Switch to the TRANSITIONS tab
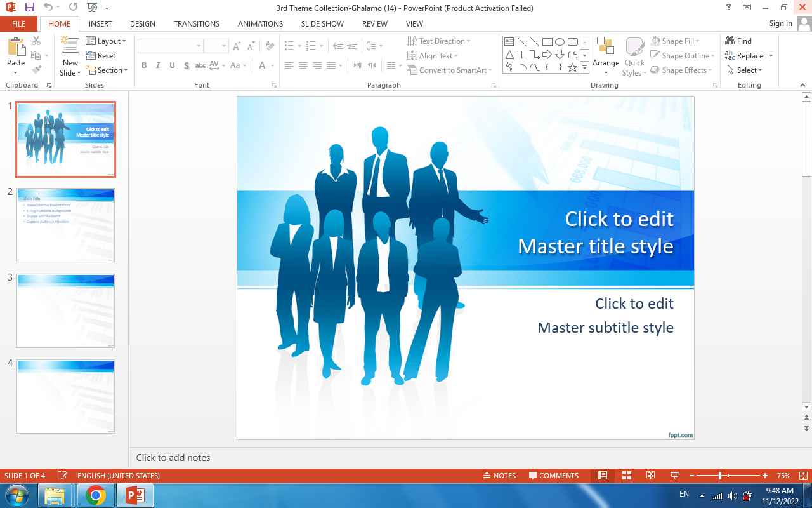Image resolution: width=812 pixels, height=508 pixels. (197, 23)
